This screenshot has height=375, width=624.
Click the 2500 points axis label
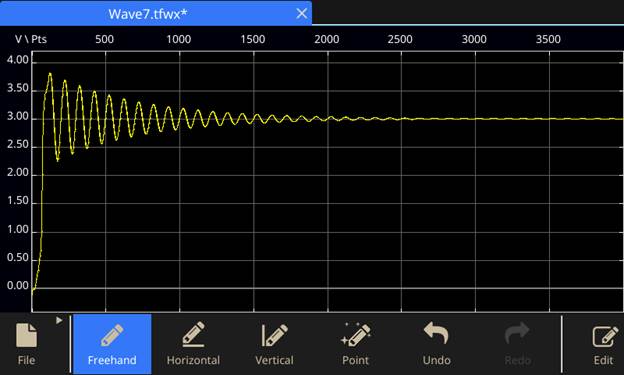coord(400,39)
